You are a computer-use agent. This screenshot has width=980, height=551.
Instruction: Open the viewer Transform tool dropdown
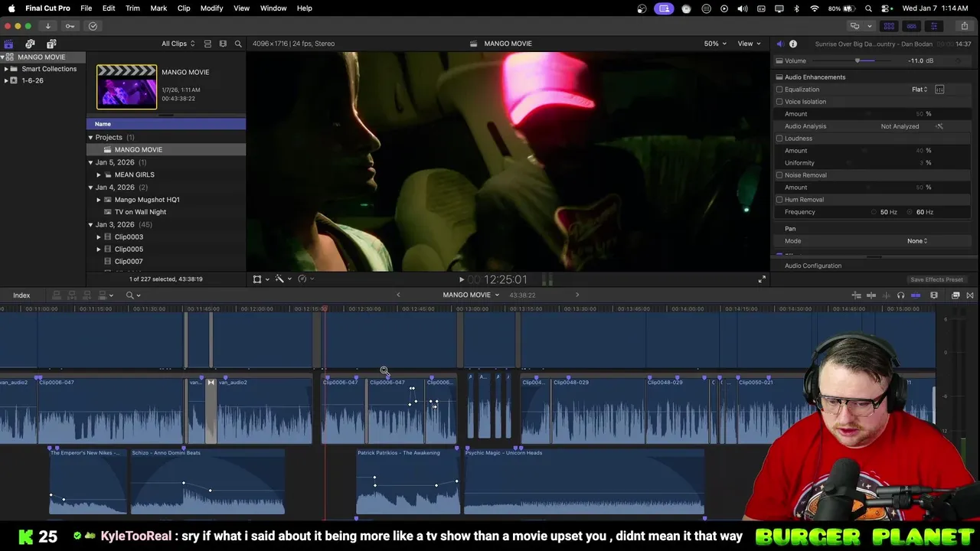(260, 279)
